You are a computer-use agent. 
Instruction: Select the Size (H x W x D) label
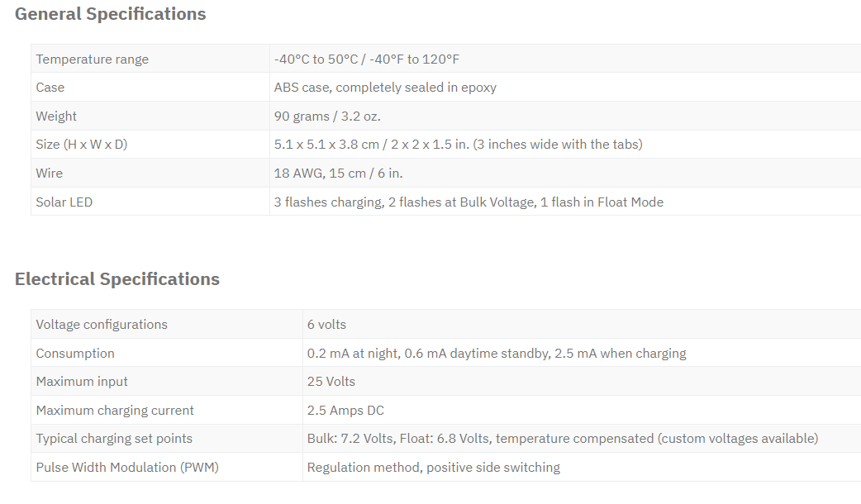point(82,145)
